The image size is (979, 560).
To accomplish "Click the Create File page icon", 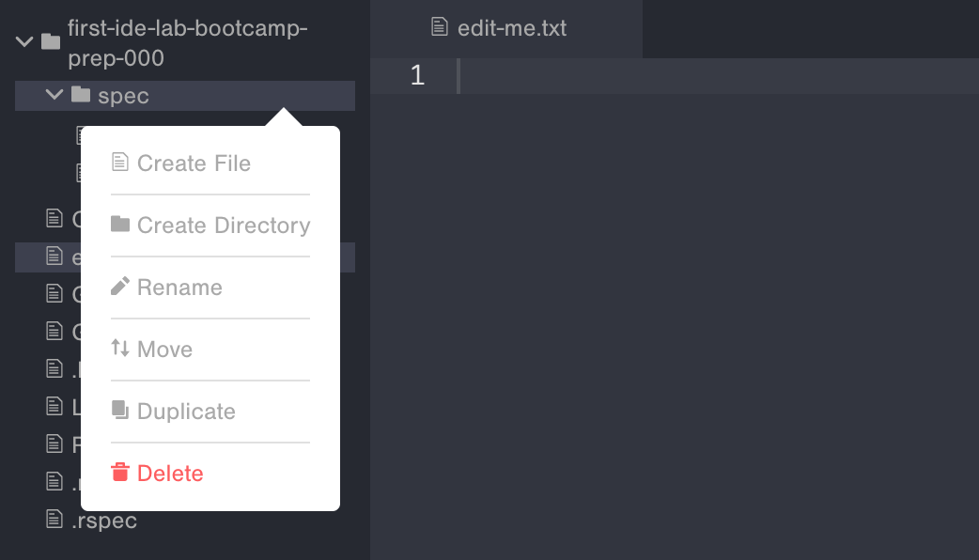I will (119, 163).
